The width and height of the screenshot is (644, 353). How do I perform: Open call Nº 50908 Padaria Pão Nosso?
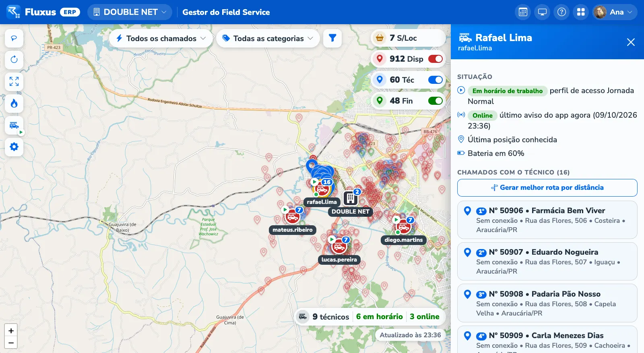(x=547, y=303)
